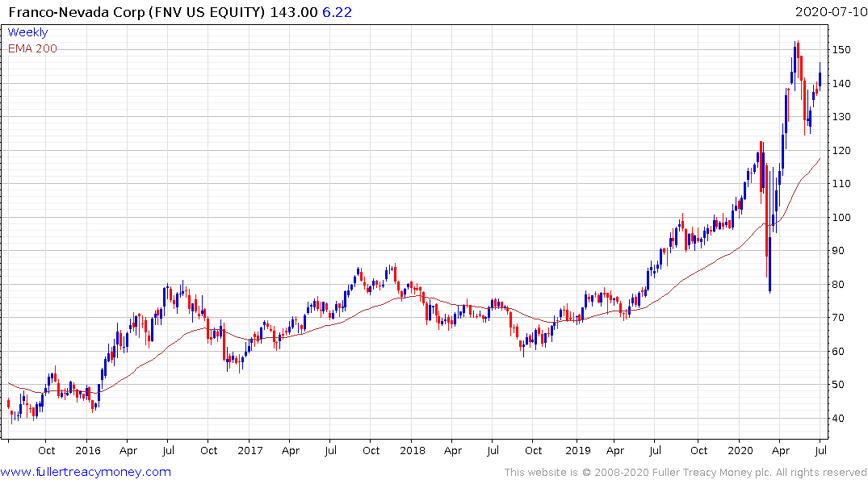Open the www.fullertreacymoney.com link
The image size is (868, 484).
pyautogui.click(x=86, y=473)
